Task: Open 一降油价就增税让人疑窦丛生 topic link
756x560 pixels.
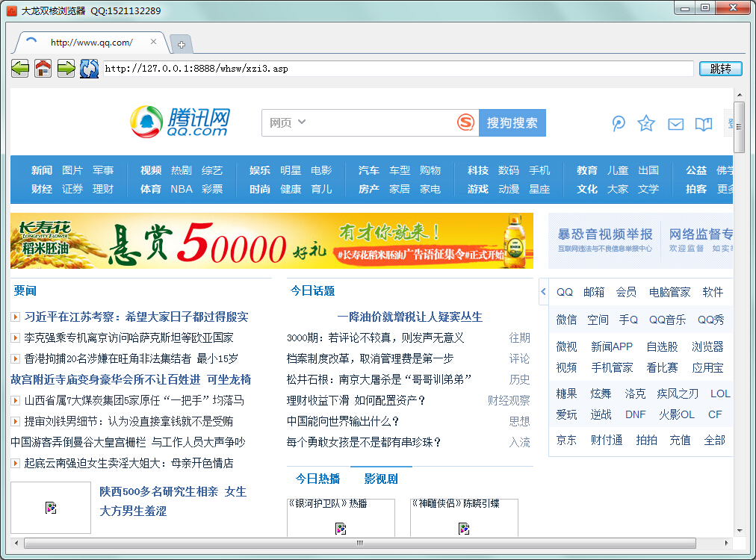Action: (410, 317)
